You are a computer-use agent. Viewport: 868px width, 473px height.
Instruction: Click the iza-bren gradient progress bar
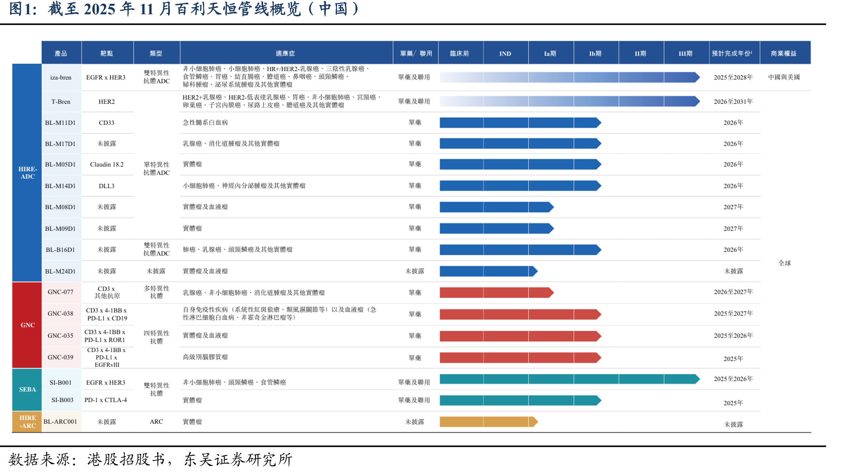click(x=570, y=77)
